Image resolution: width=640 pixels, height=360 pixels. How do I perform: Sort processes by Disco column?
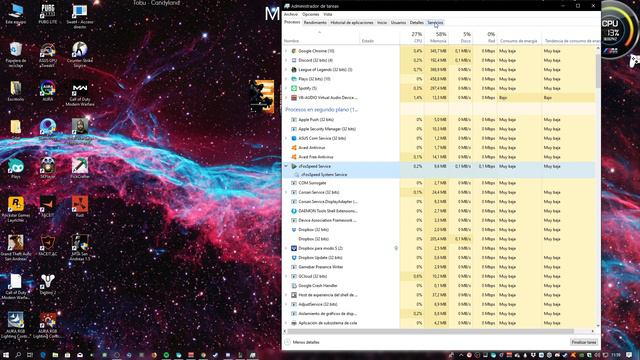[461, 37]
